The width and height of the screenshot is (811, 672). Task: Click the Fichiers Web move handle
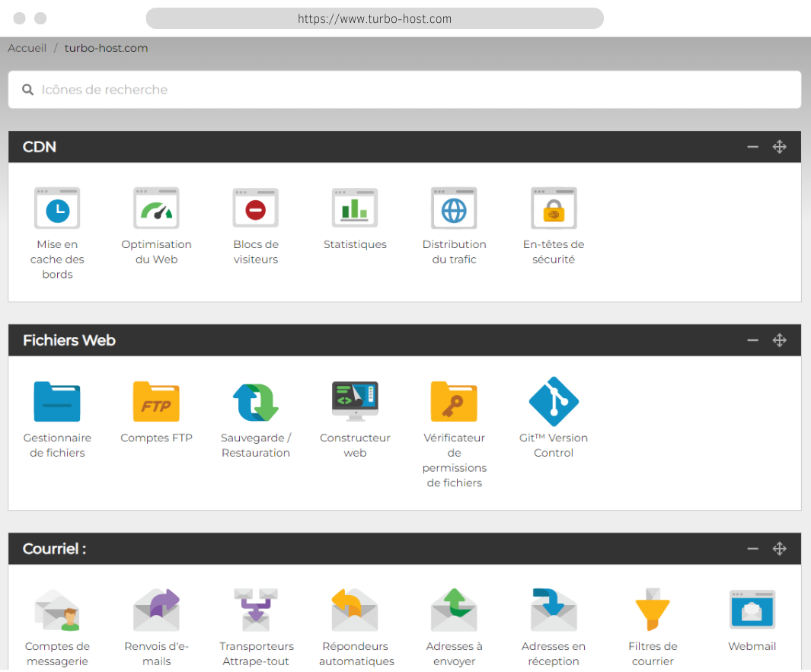[x=780, y=341]
